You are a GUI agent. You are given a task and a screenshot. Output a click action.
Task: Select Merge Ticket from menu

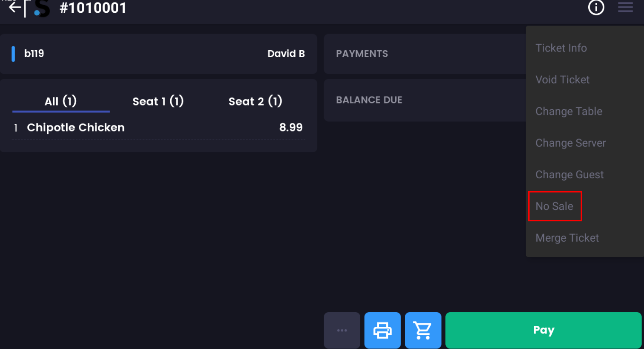tap(567, 238)
